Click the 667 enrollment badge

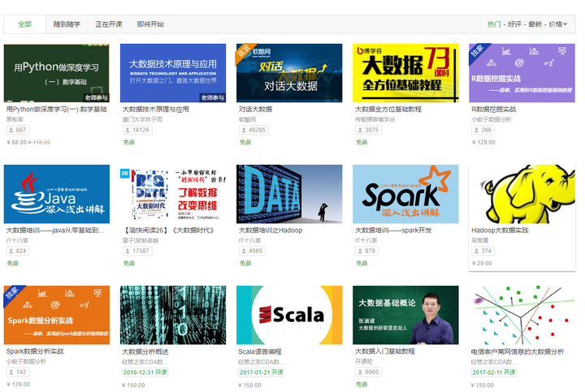coord(18,130)
